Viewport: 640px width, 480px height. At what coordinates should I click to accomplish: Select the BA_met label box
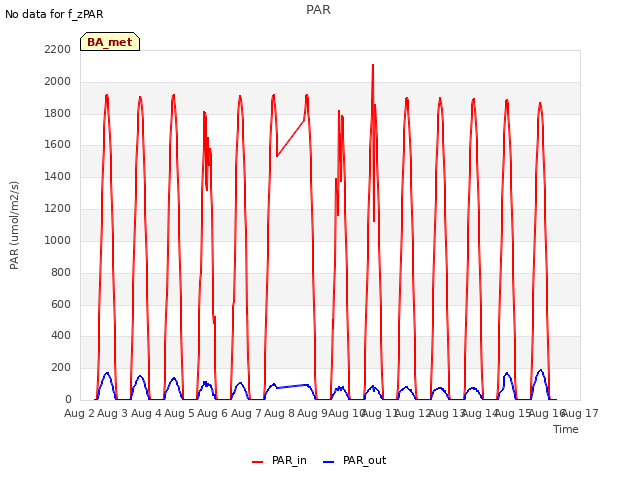110,42
